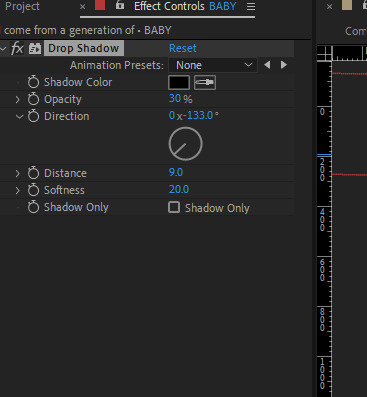367x397 pixels.
Task: Toggle Shadow Color stopwatch
Action: click(x=33, y=82)
